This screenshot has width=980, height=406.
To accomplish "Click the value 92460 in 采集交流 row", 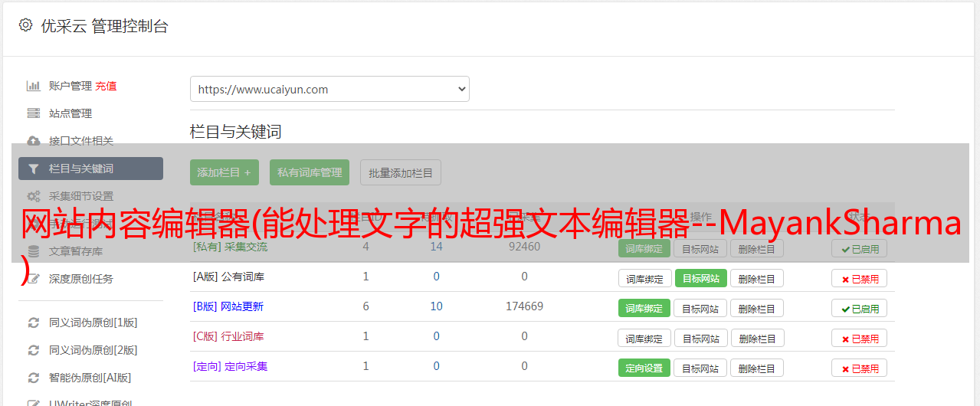I will pyautogui.click(x=524, y=247).
